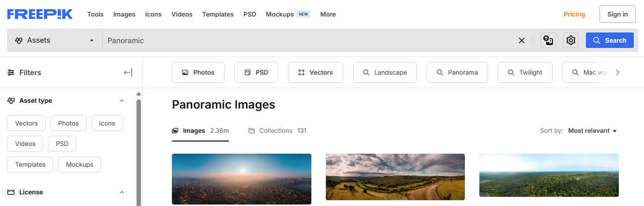This screenshot has height=206, width=644.
Task: Open the Mockups NEW menu
Action: (x=288, y=14)
